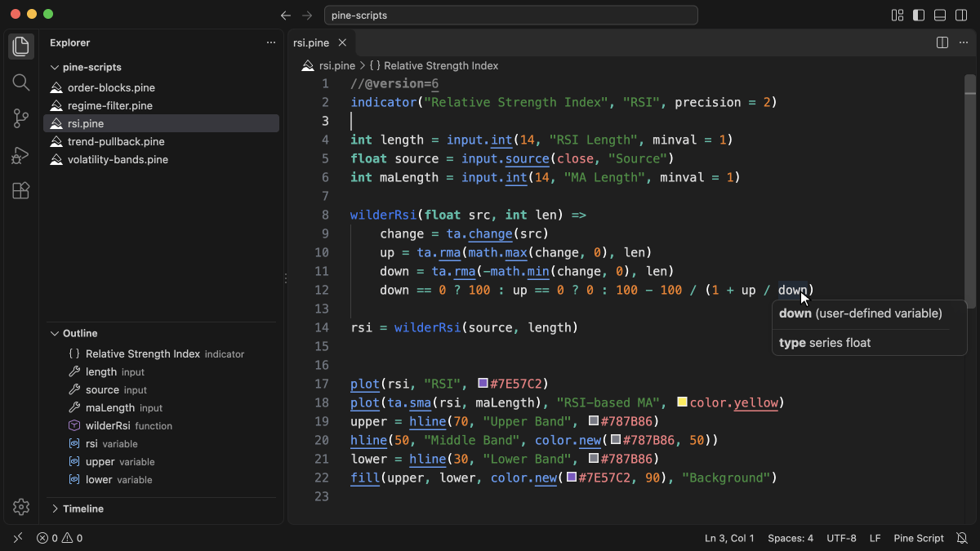This screenshot has width=980, height=551.
Task: Click the pine-scripts command center search box
Action: 511,16
